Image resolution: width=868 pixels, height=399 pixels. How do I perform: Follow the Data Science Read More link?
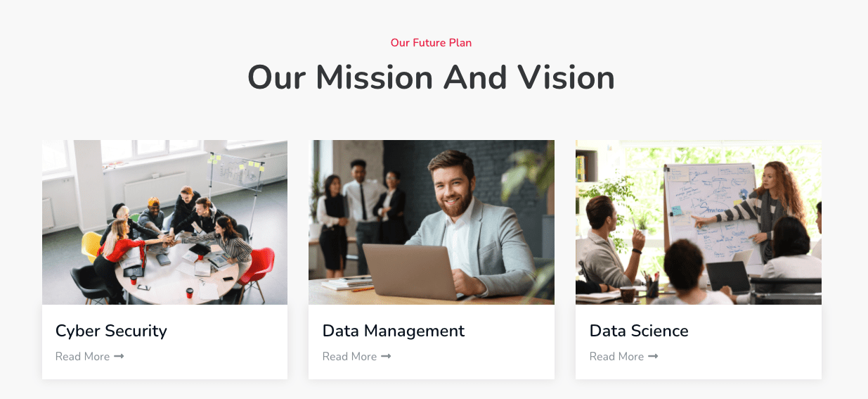pos(617,356)
